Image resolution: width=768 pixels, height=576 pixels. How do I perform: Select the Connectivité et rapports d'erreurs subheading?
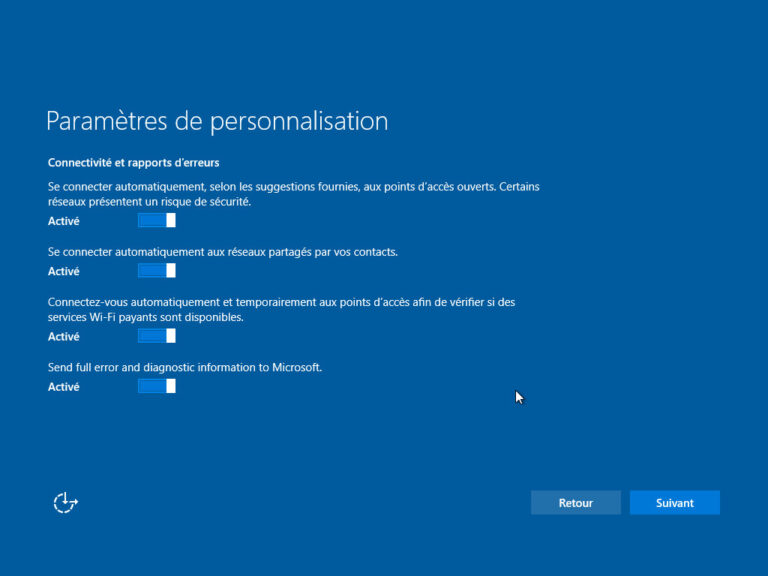tap(133, 162)
